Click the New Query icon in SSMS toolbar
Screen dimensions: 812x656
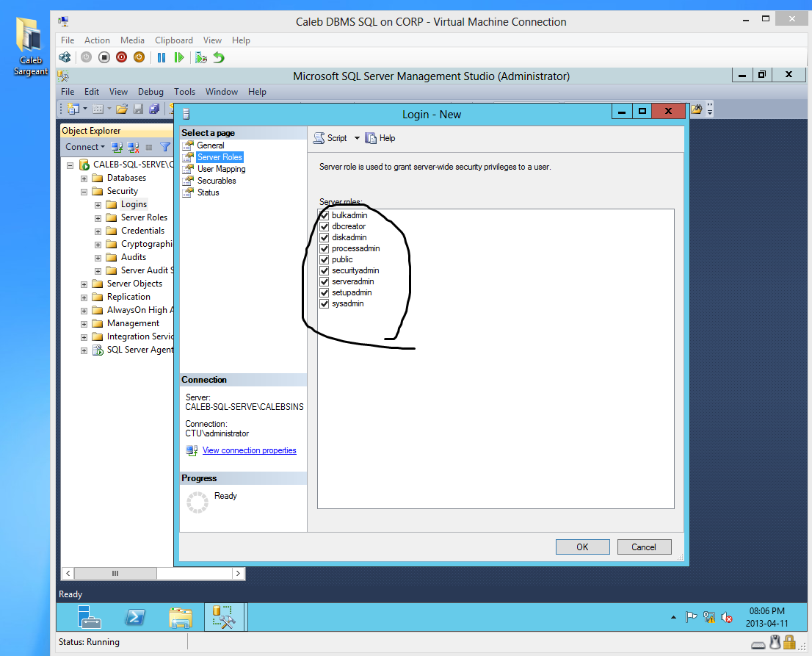pos(73,109)
